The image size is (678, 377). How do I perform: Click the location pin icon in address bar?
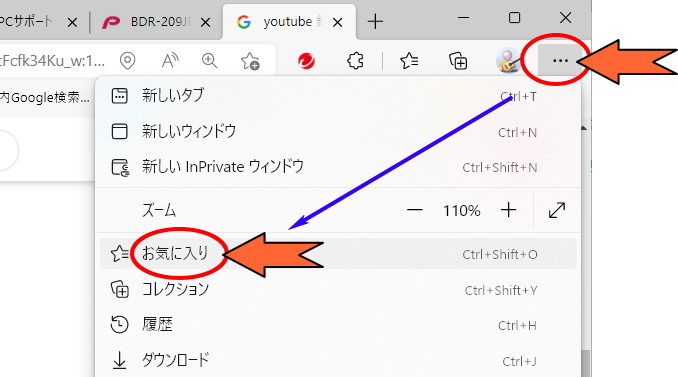pyautogui.click(x=128, y=61)
